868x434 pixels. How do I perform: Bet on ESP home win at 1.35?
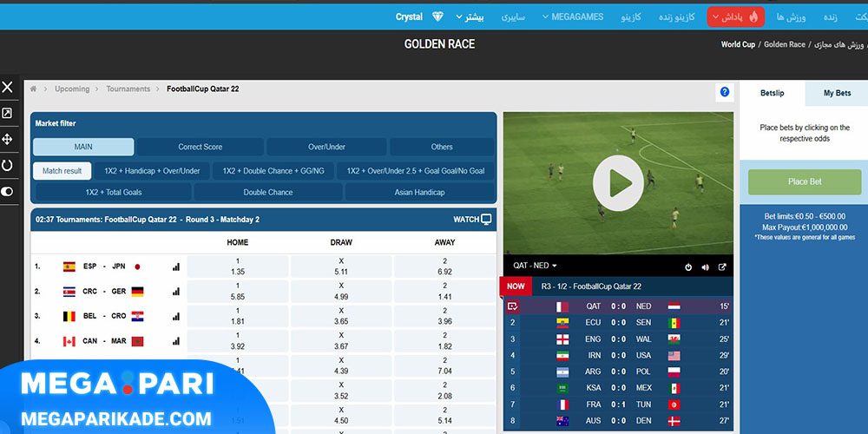click(x=238, y=266)
